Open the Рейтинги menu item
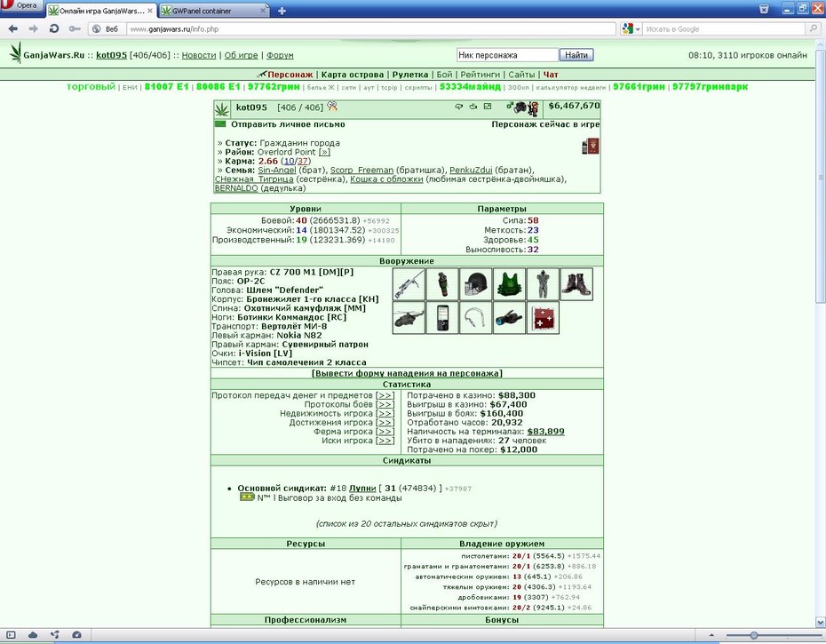Screen dimensions: 826x644 [x=480, y=75]
